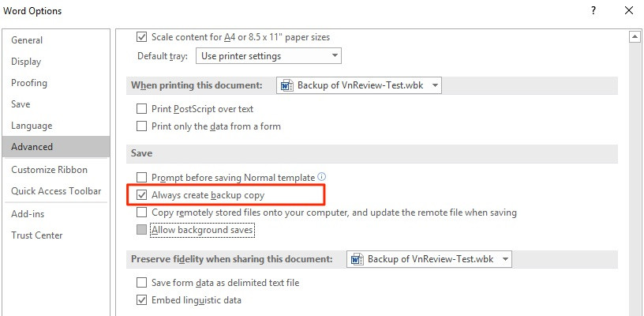
Task: Uncheck Always create backup copy
Action: pyautogui.click(x=142, y=195)
